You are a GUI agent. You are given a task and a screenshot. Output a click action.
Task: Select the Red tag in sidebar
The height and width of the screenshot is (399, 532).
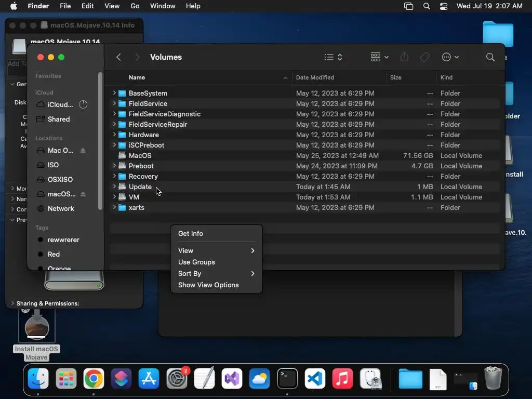54,254
